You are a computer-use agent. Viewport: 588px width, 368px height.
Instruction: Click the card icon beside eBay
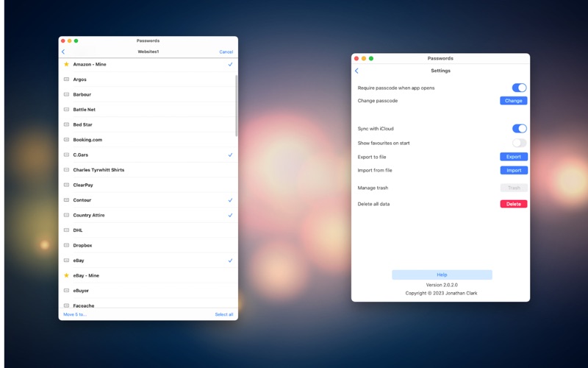(66, 261)
